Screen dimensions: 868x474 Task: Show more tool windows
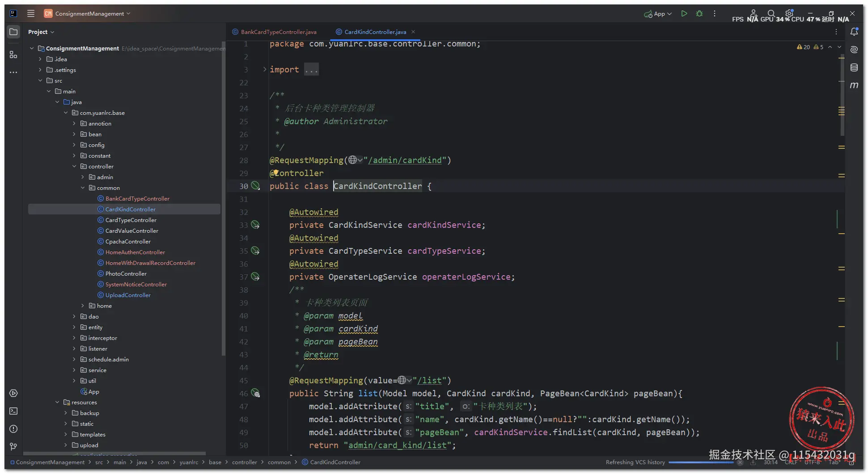click(x=13, y=72)
